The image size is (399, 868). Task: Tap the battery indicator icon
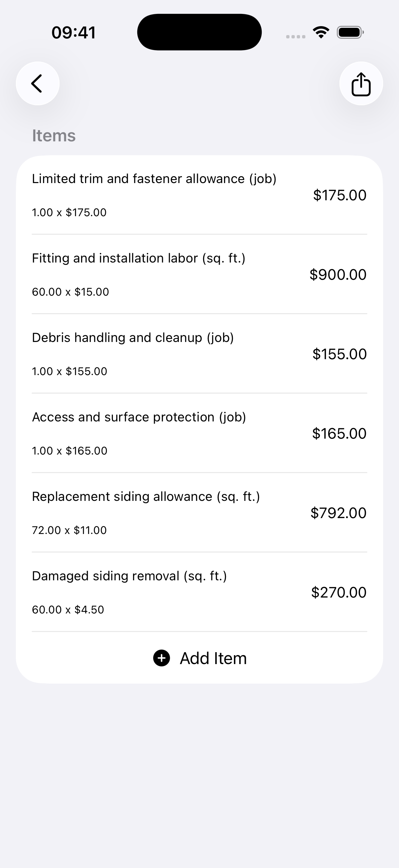click(350, 32)
